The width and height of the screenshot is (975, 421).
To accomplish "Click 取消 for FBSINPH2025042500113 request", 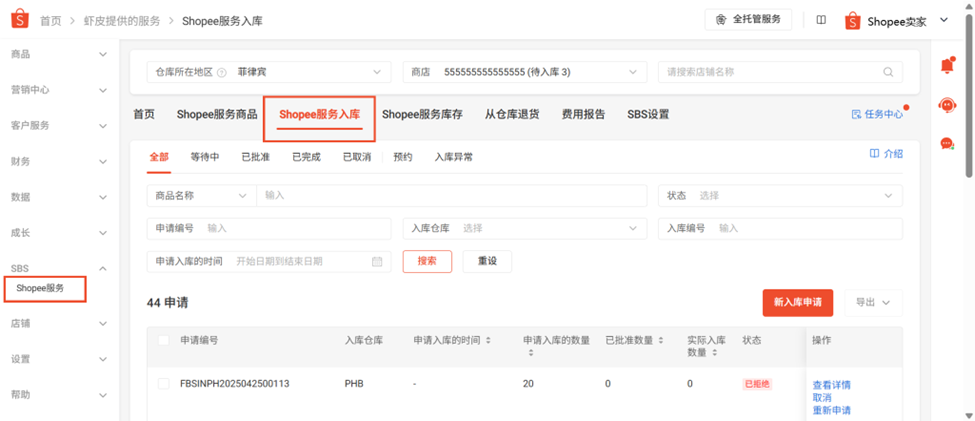I will (x=822, y=397).
